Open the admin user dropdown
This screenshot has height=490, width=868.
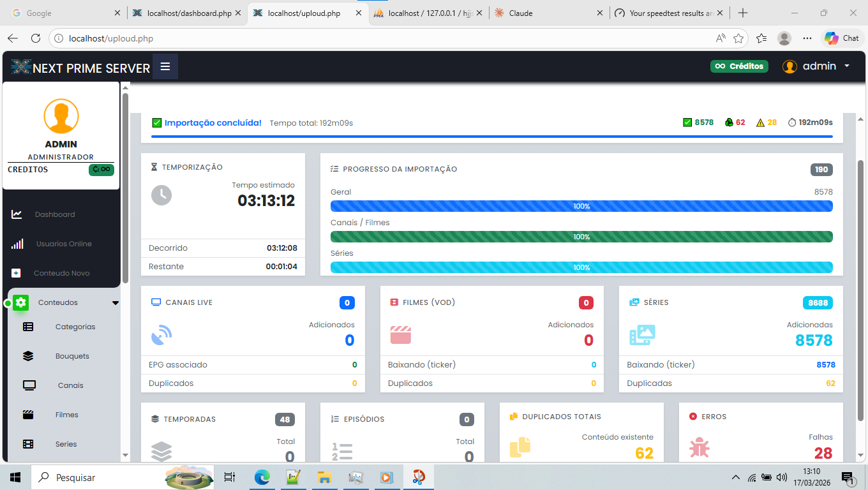(x=816, y=66)
